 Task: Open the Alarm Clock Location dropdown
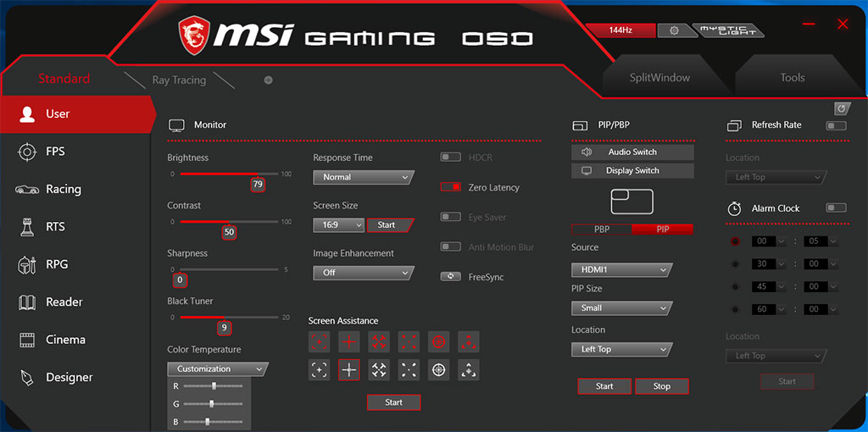pyautogui.click(x=776, y=357)
